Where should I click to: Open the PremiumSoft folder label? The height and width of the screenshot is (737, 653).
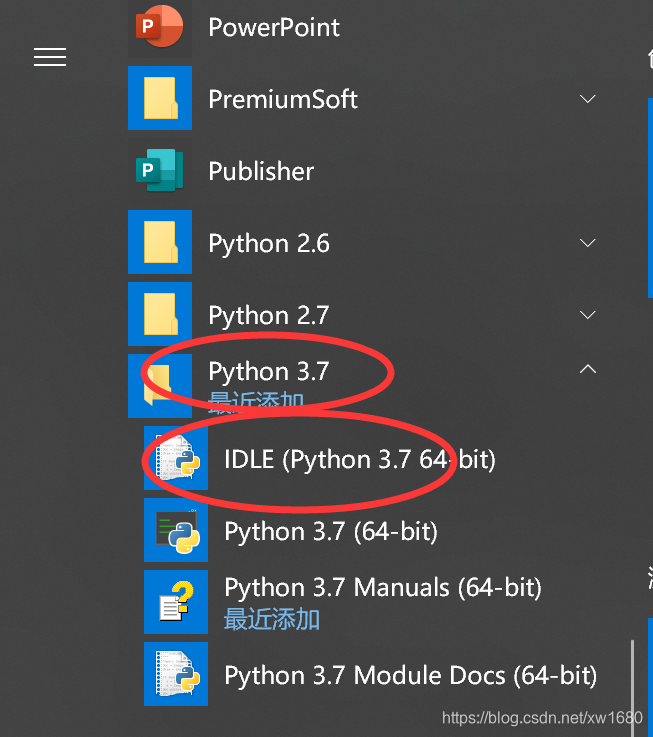click(283, 99)
